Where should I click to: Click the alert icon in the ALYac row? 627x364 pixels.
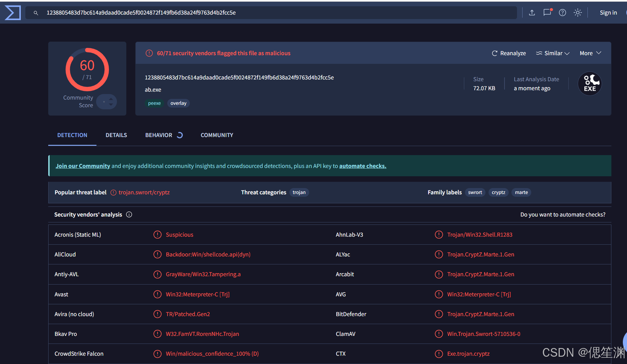[439, 254]
